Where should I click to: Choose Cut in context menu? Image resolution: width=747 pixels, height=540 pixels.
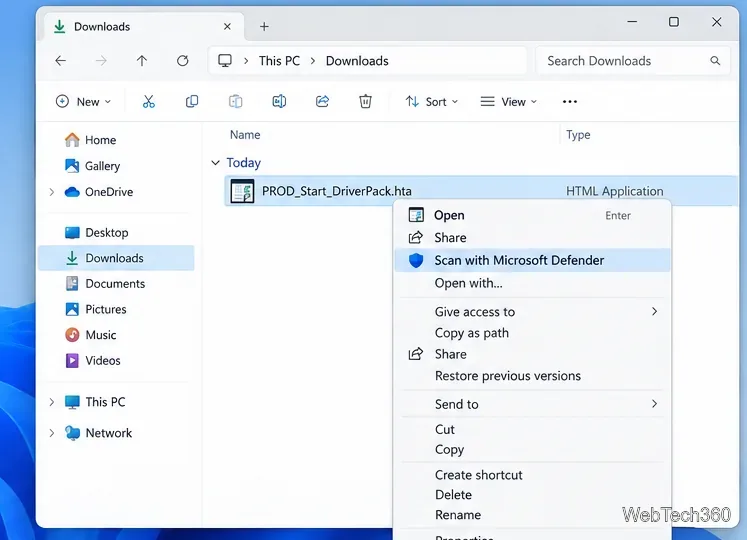click(532, 429)
